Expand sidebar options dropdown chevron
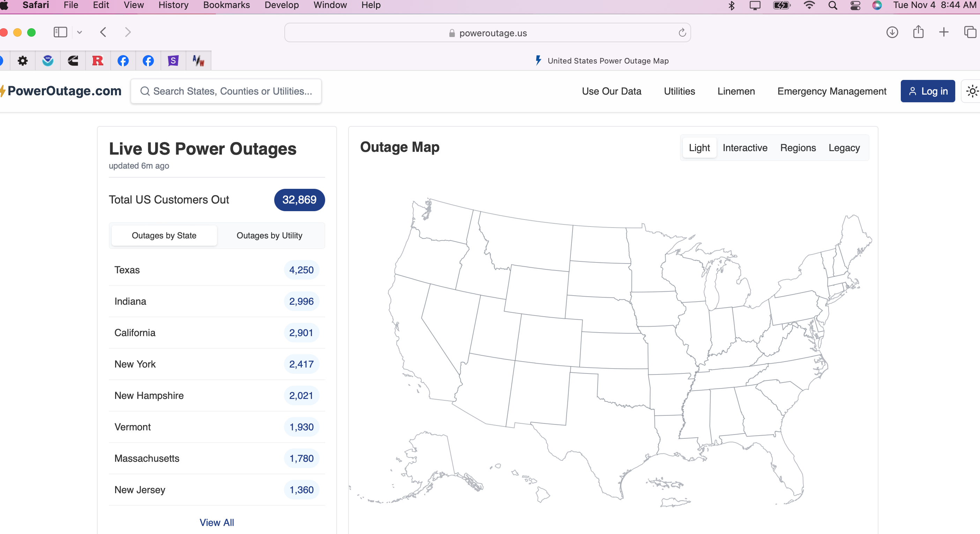Viewport: 980px width, 534px height. pyautogui.click(x=80, y=32)
